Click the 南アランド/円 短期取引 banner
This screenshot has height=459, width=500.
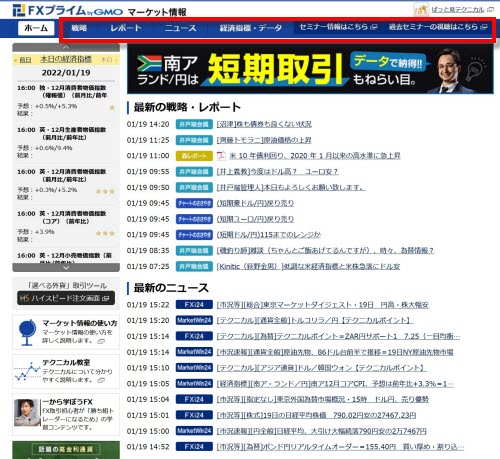tap(310, 69)
